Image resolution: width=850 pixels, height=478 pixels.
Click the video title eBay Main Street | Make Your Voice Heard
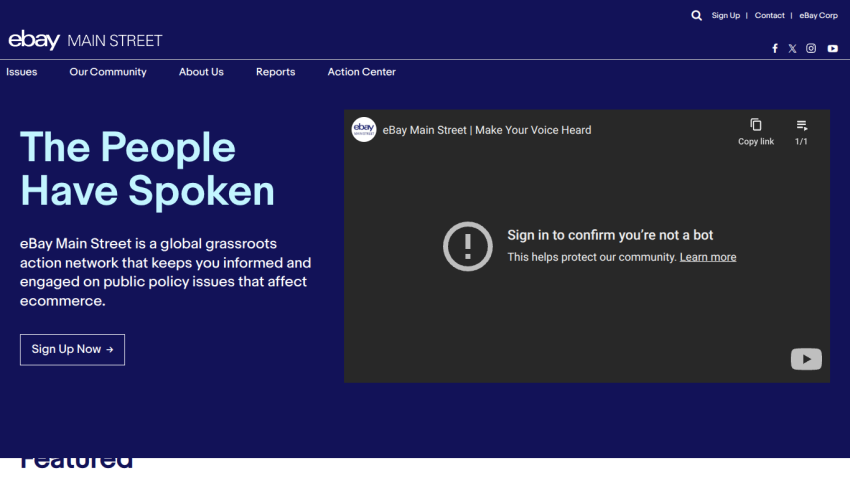[x=487, y=130]
